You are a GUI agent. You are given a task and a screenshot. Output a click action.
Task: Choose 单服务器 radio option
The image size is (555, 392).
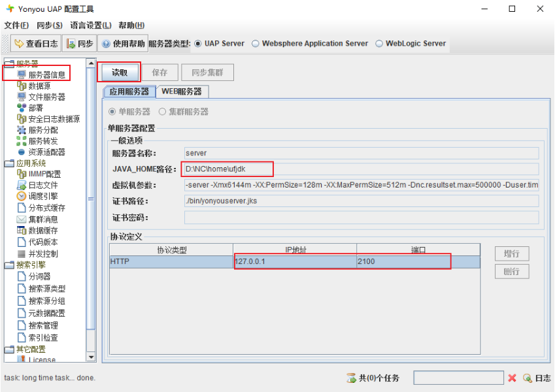(x=112, y=112)
